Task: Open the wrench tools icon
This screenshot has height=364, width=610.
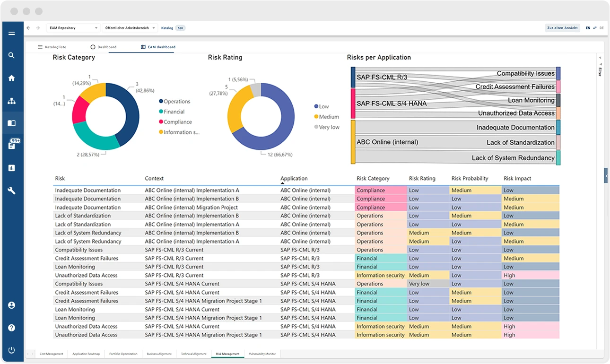Action: (12, 191)
